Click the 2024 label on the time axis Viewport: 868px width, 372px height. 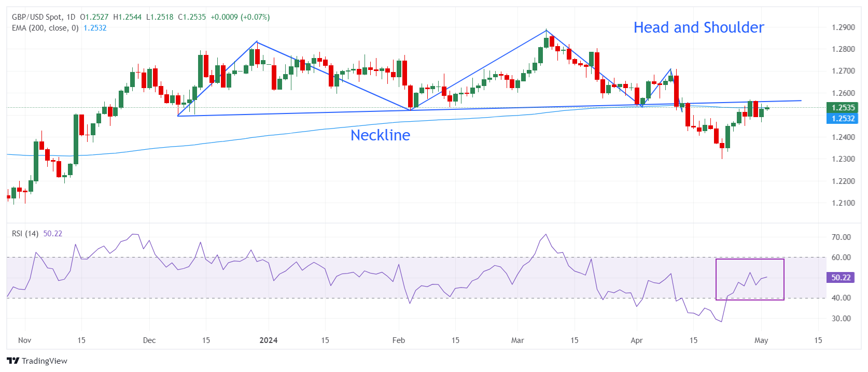point(268,340)
